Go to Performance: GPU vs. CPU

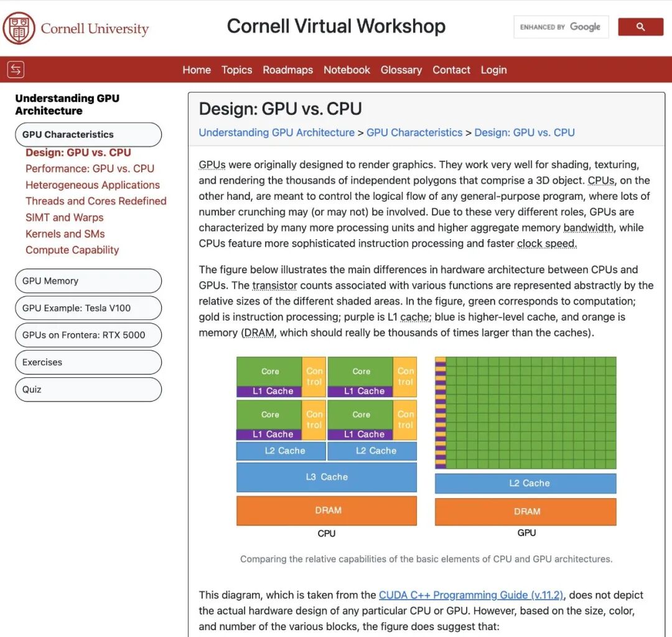pyautogui.click(x=90, y=169)
